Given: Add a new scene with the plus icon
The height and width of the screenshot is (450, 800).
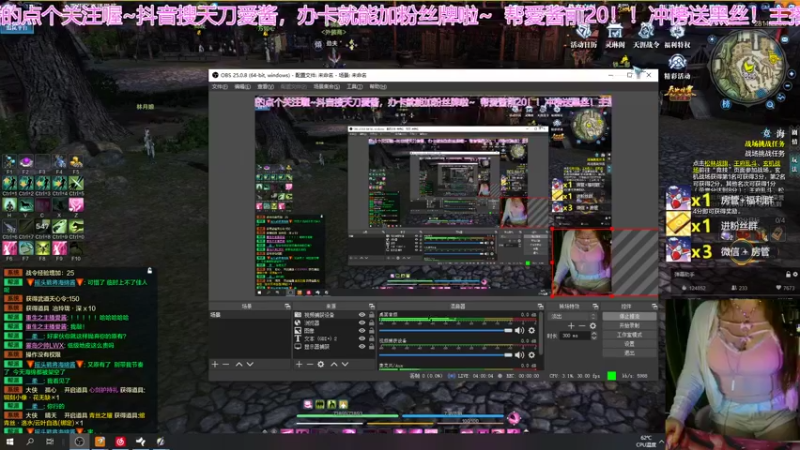Looking at the screenshot, I should click(215, 364).
